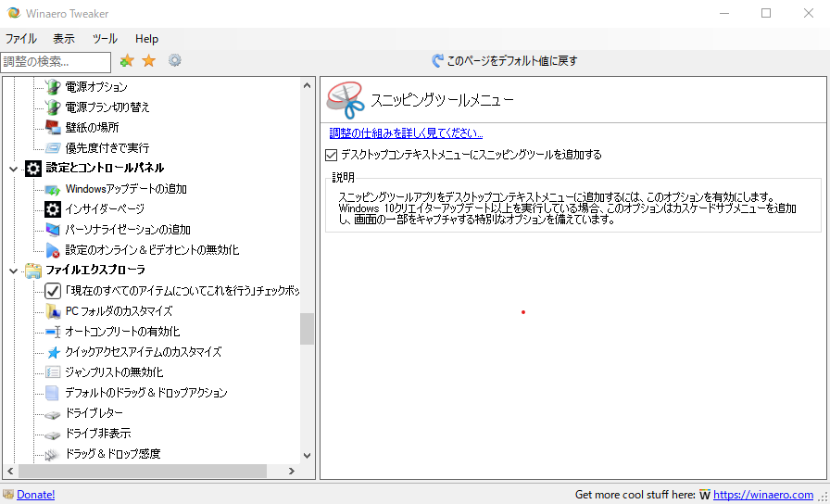Click the ドライブレター drive icon
The image size is (830, 504).
(53, 414)
